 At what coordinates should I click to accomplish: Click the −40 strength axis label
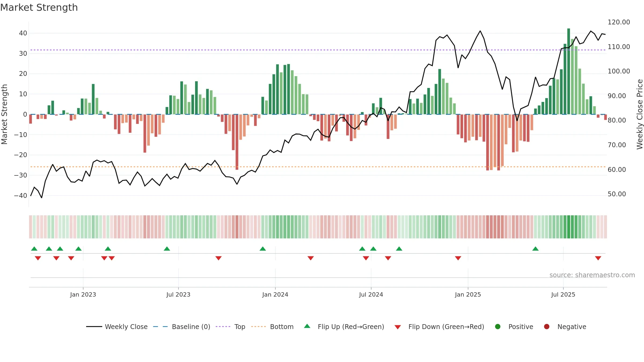(x=21, y=196)
